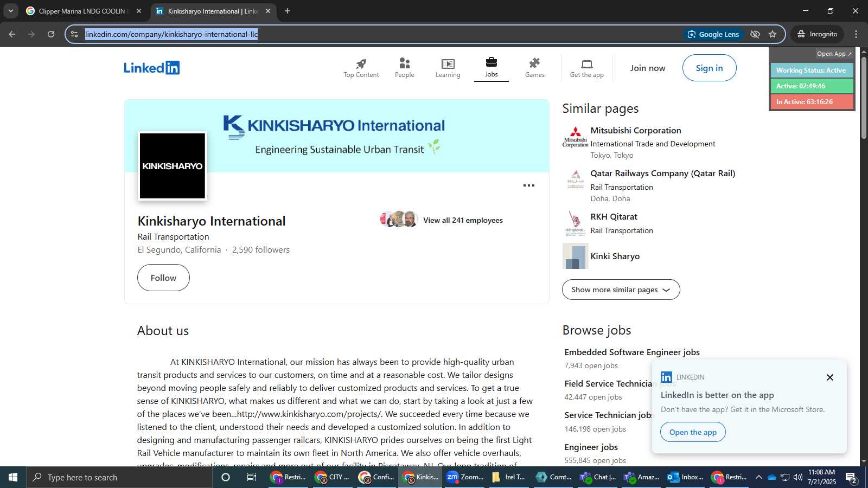868x488 pixels.
Task: Open Qatar Railways Company page
Action: (x=662, y=174)
